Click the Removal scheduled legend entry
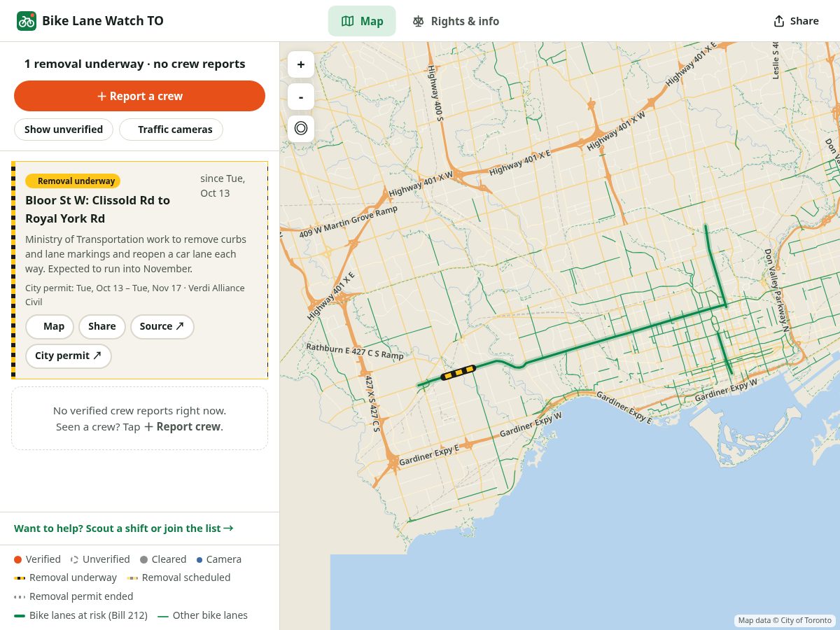 [x=178, y=577]
